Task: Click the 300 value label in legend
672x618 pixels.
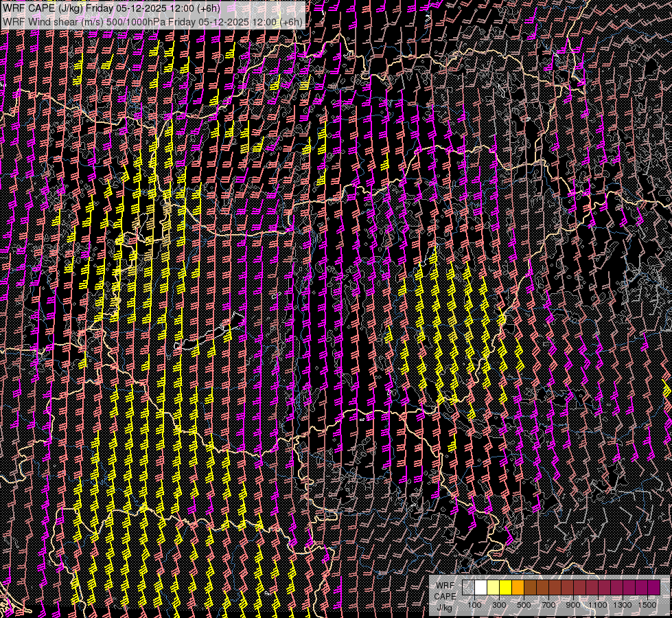Action: 499,605
